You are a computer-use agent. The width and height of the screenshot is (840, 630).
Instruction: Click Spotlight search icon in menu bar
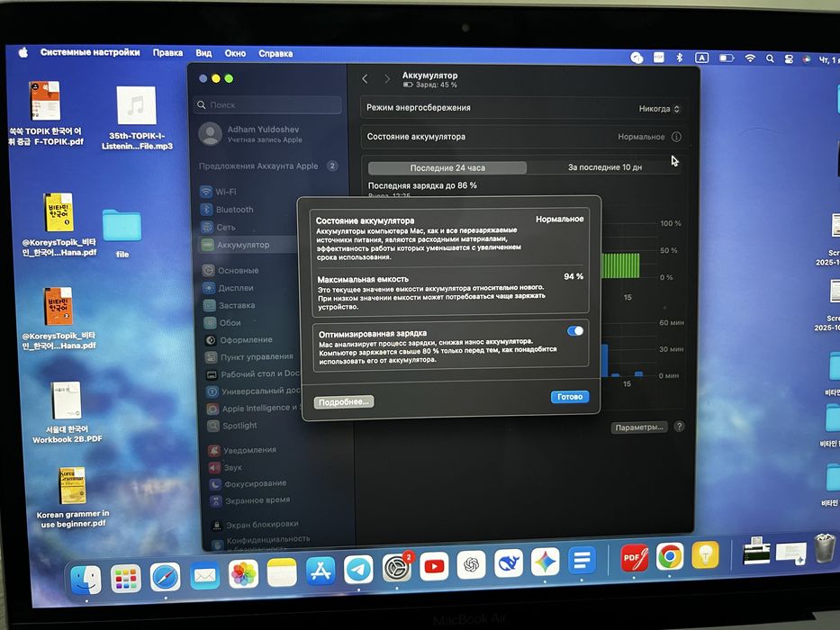[770, 58]
